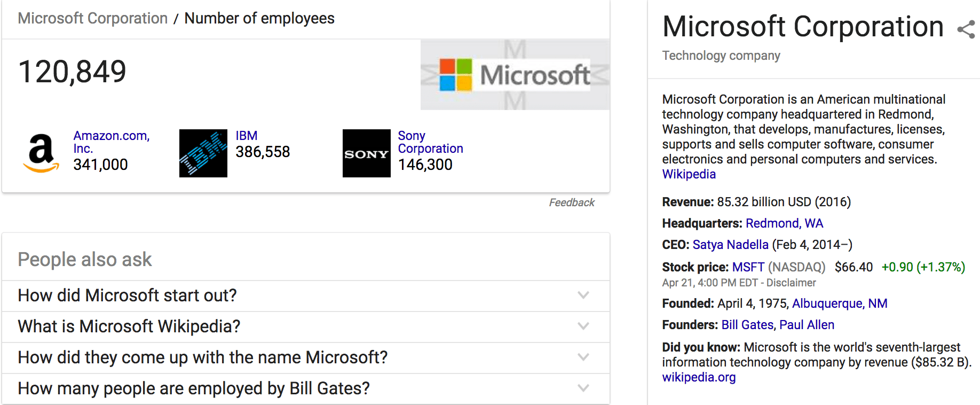Viewport: 980px width, 405px height.
Task: Follow the Redmond, WA headquarters link
Action: tap(784, 223)
